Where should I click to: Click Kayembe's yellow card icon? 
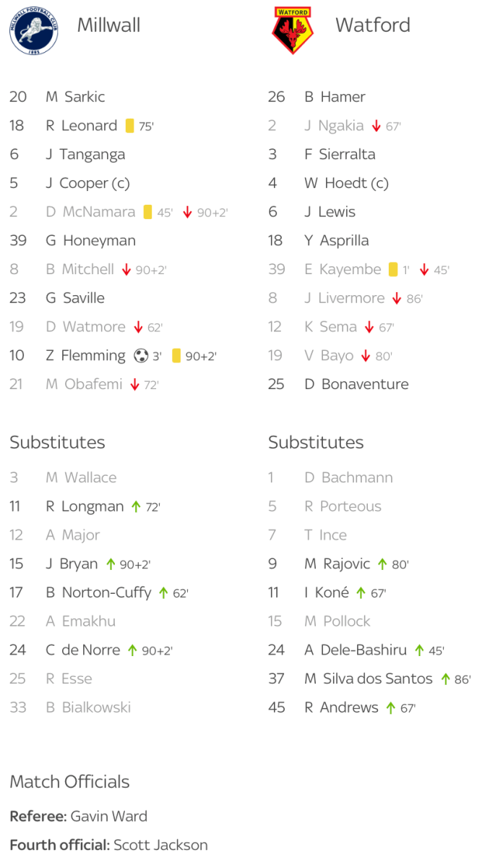pos(393,270)
